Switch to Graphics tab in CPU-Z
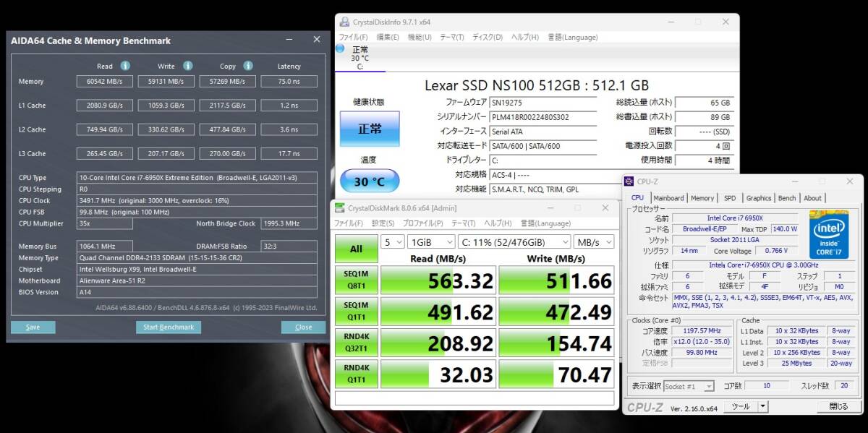This screenshot has height=433, width=868. 759,197
